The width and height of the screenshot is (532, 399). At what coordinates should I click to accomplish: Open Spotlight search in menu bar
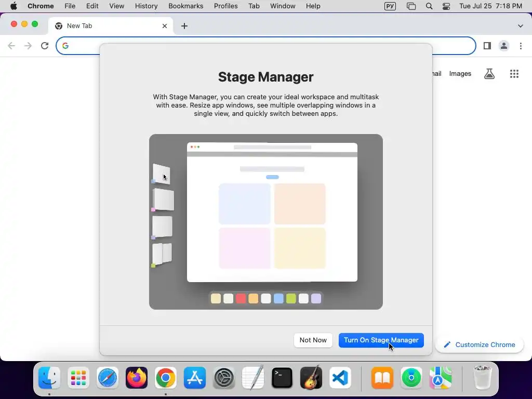coord(429,6)
